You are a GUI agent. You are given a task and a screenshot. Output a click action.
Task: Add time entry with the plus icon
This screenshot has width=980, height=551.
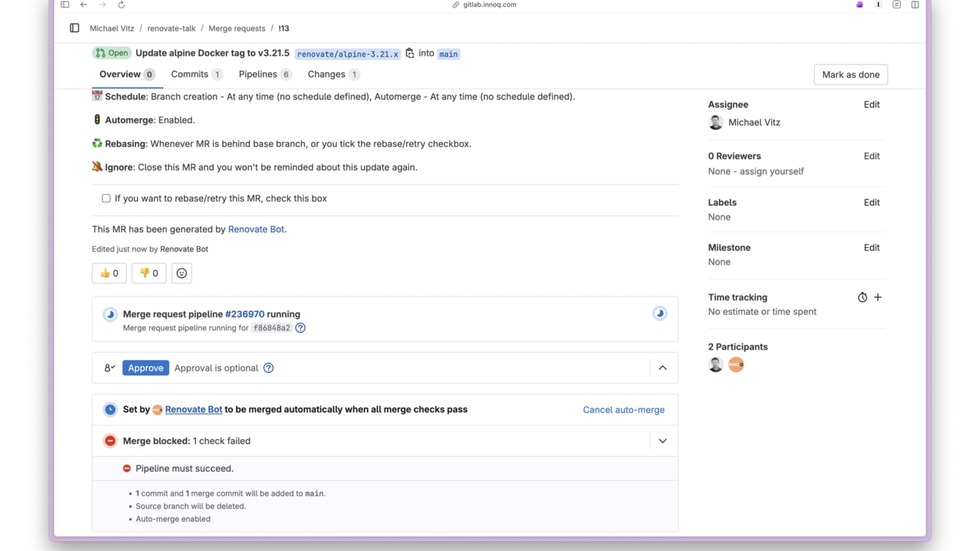click(x=878, y=298)
